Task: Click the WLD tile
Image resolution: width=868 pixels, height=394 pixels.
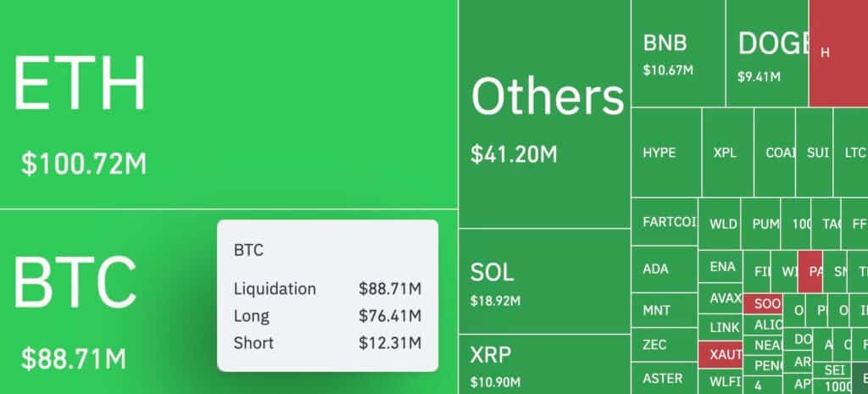Action: pyautogui.click(x=722, y=225)
